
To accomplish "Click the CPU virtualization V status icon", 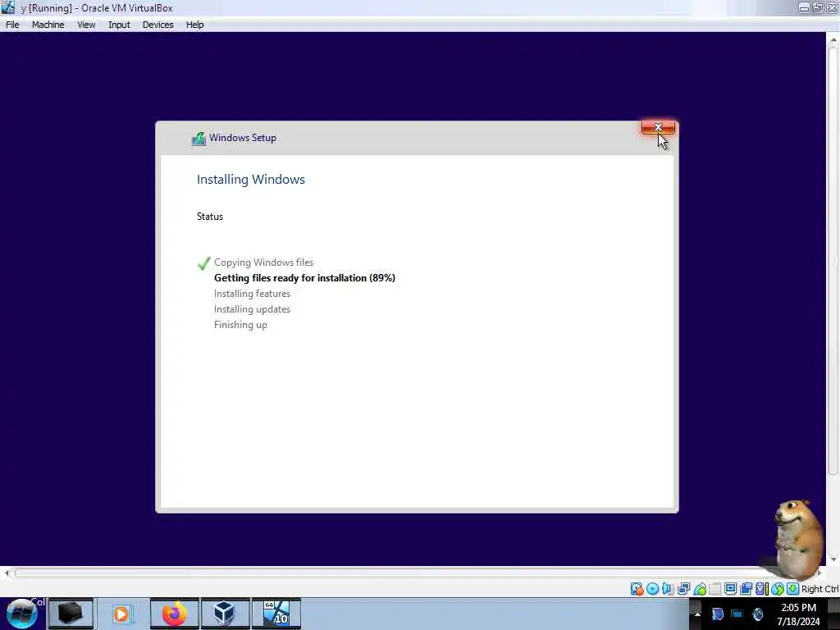I will (x=761, y=589).
